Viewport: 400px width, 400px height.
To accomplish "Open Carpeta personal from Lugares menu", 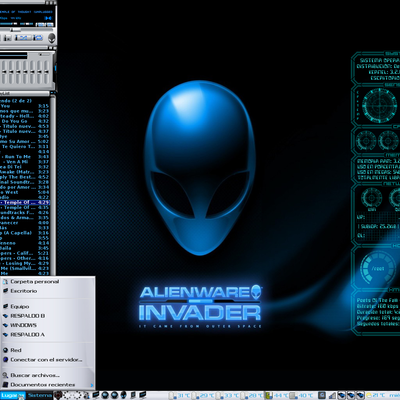I will [48, 282].
